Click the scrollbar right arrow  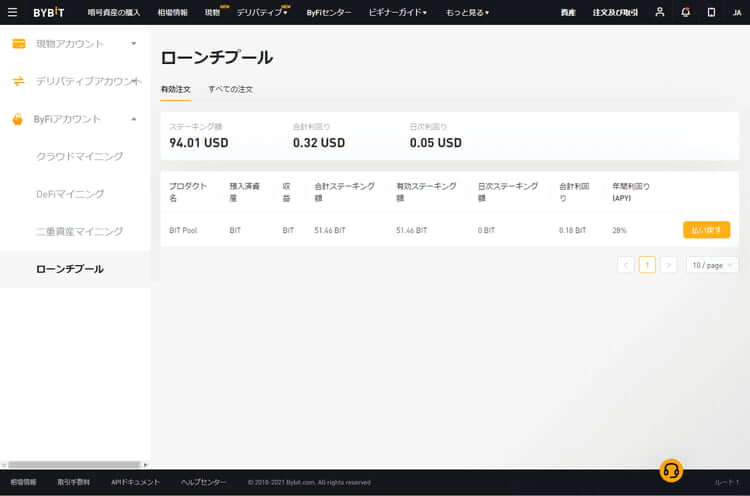click(145, 465)
